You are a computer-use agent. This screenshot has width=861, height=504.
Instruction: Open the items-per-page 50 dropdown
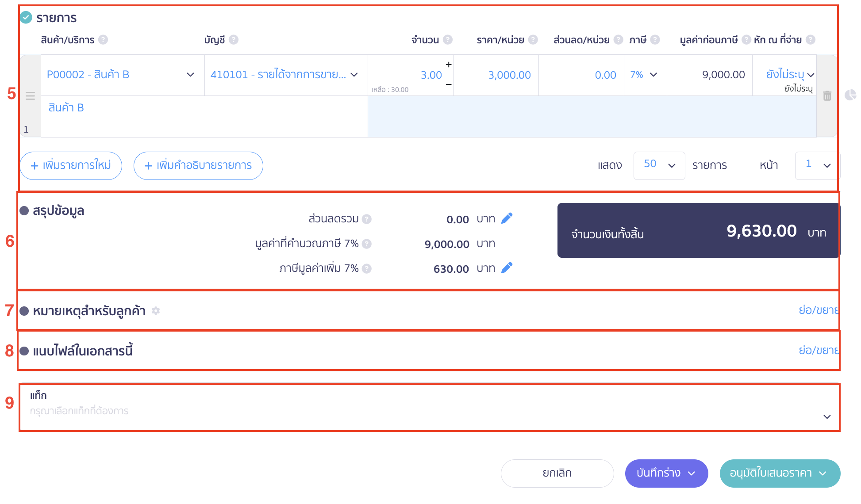pos(659,165)
